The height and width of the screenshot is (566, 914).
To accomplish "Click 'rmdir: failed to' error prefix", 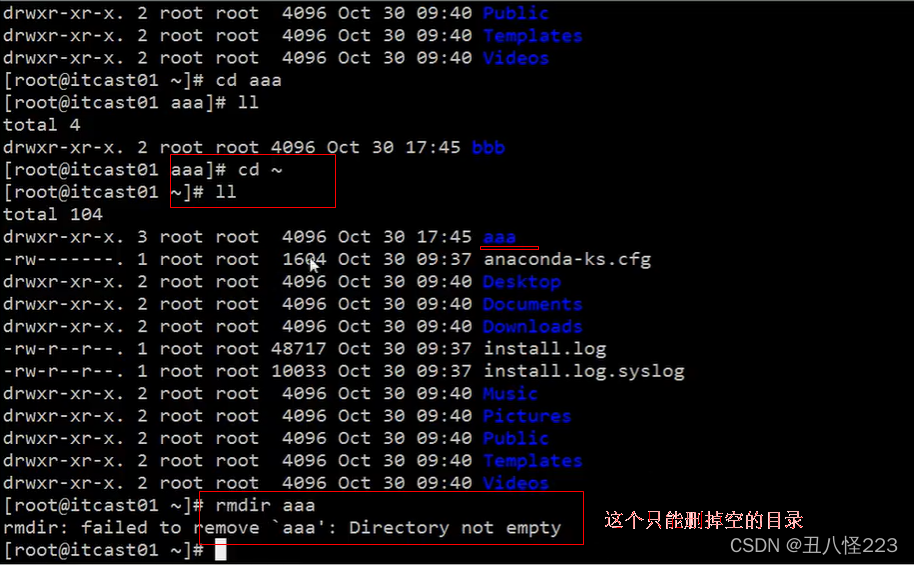I will [92, 528].
